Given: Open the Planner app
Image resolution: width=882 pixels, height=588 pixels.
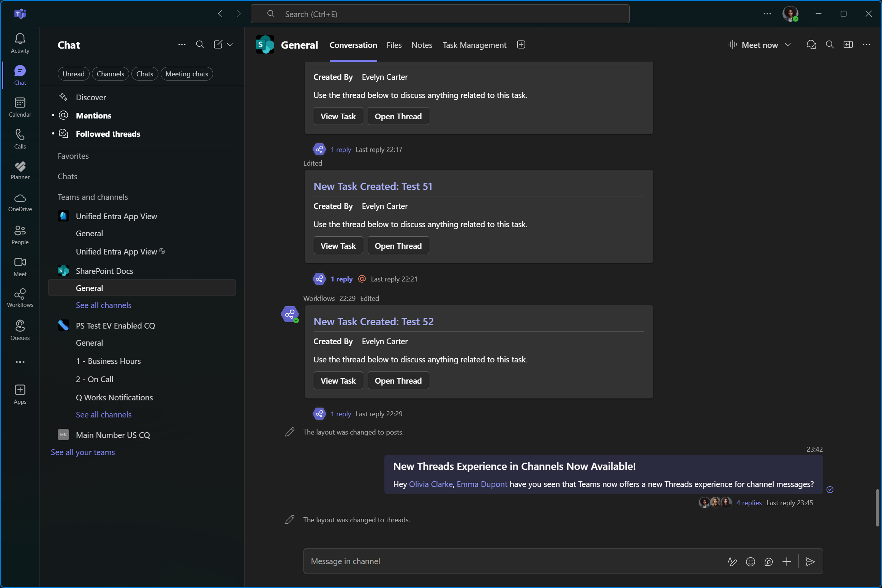Looking at the screenshot, I should pos(20,171).
